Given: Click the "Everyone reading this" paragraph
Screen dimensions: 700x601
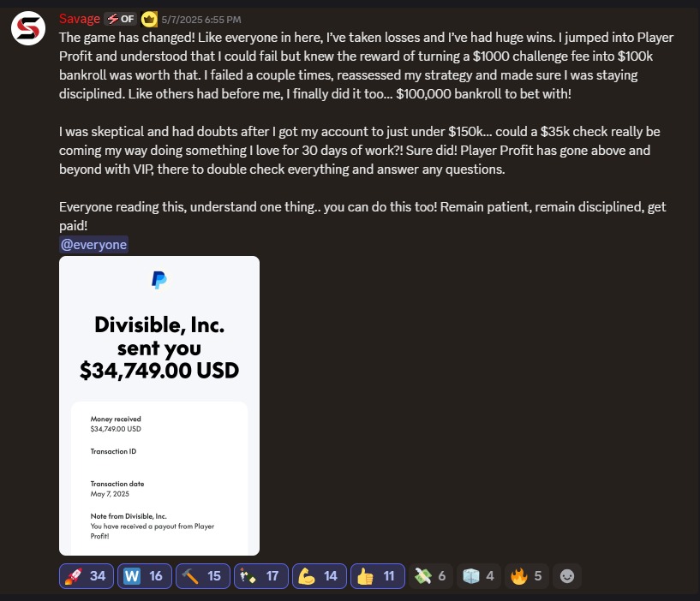Looking at the screenshot, I should [x=362, y=217].
